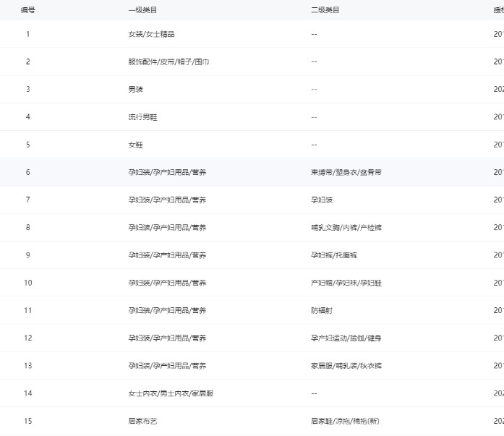This screenshot has height=436, width=504.
Task: Click 孕妇装/孕产妇用品/营养 in row 13
Action: click(167, 366)
